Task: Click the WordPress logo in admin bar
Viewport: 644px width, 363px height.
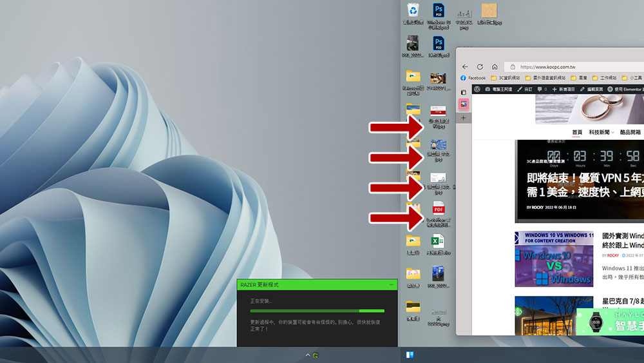Action: pos(477,89)
